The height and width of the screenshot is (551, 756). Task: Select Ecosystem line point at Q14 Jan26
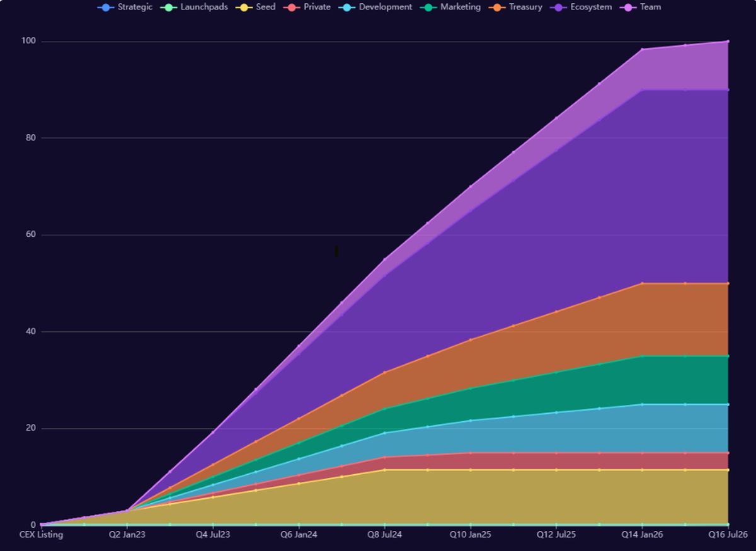click(x=642, y=90)
